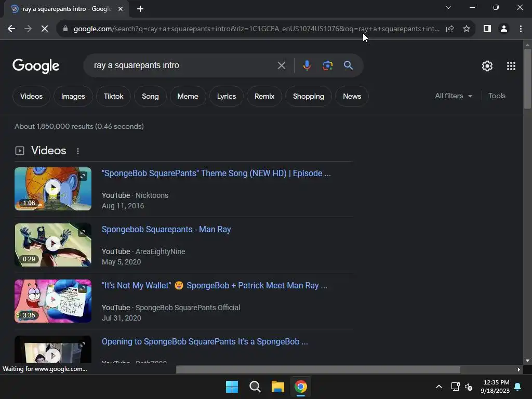The width and height of the screenshot is (532, 399).
Task: Select the Tiktok filter chip
Action: click(113, 96)
